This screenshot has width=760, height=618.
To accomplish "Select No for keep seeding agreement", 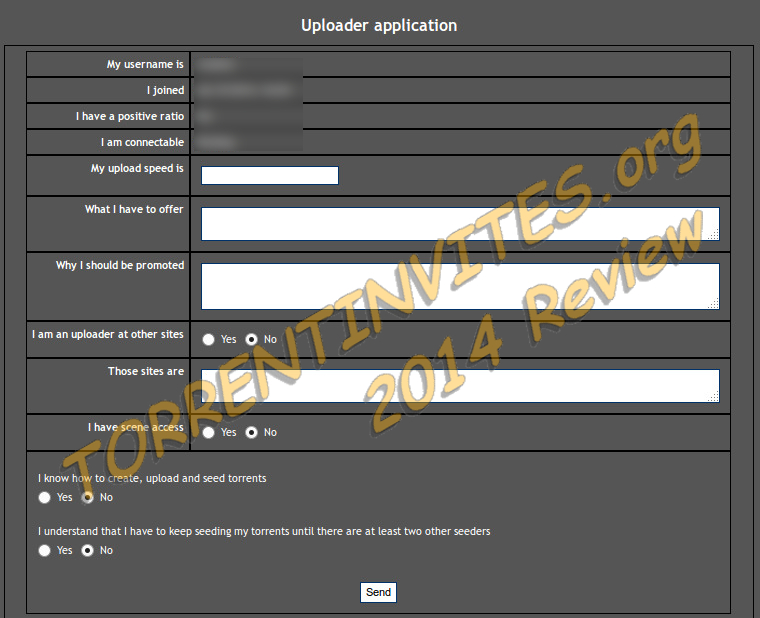I will (x=87, y=551).
